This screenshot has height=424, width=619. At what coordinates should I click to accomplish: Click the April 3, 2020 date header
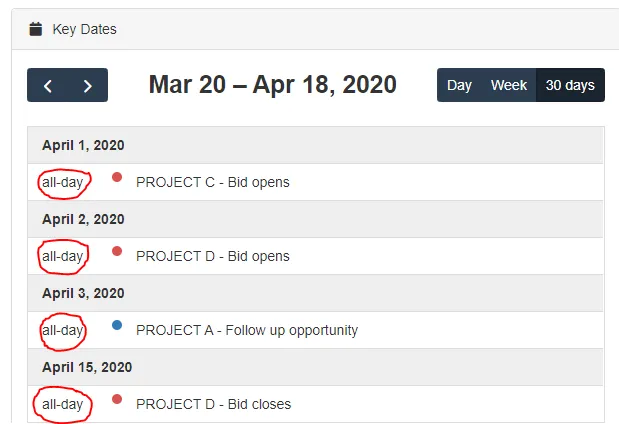tap(83, 293)
